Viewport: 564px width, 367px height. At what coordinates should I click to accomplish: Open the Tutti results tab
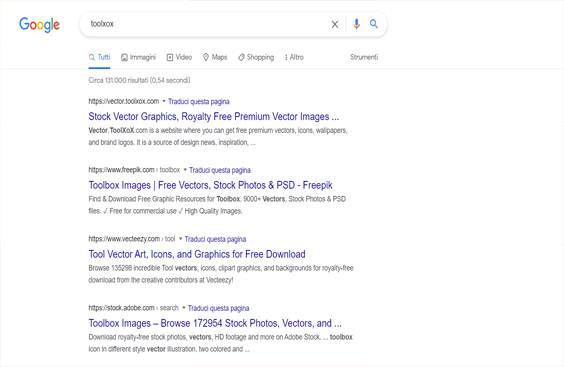(99, 57)
